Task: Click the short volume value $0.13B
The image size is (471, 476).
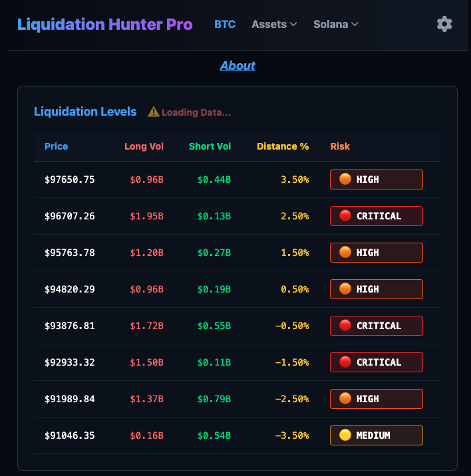Action: (x=214, y=216)
